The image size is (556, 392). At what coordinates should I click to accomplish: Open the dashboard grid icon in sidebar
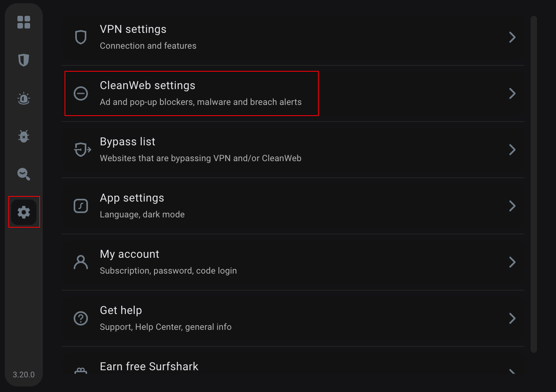[24, 22]
